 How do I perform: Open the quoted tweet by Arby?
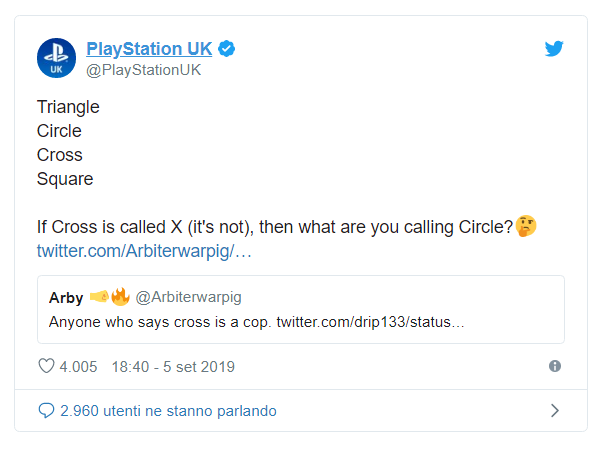click(301, 309)
